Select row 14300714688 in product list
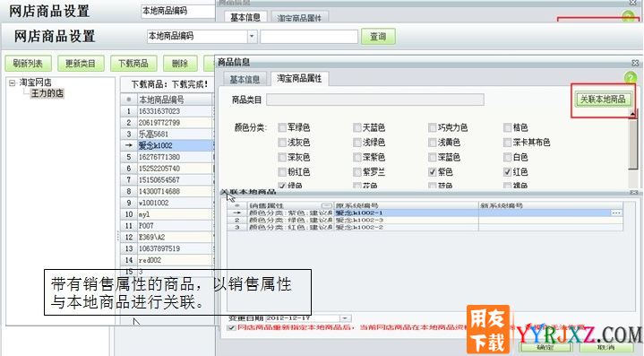 tap(167, 192)
